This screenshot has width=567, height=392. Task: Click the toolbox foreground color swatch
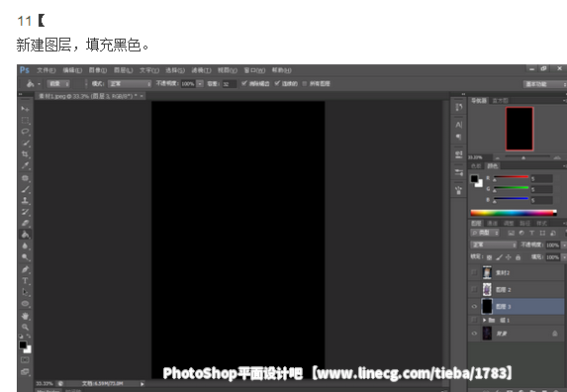[23, 345]
